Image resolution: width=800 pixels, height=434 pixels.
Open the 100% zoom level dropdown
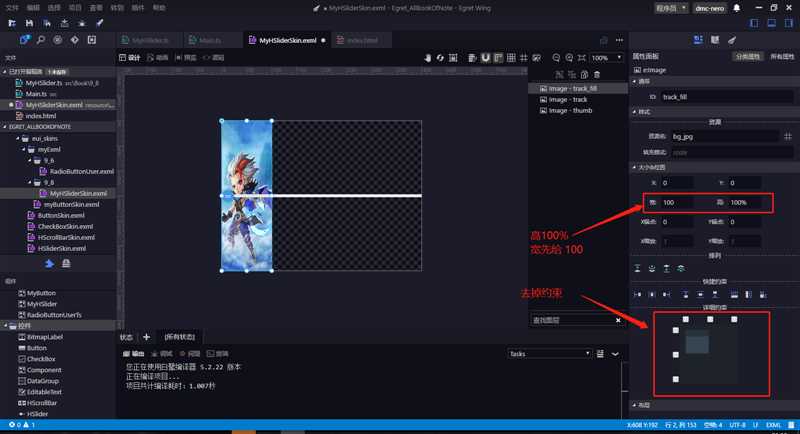[607, 58]
